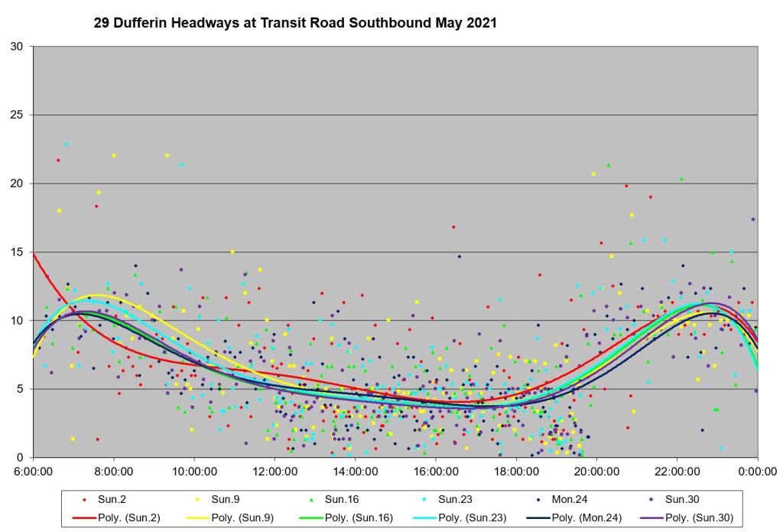This screenshot has width=783, height=532.
Task: Click the 30 value on y-axis
Action: [17, 47]
